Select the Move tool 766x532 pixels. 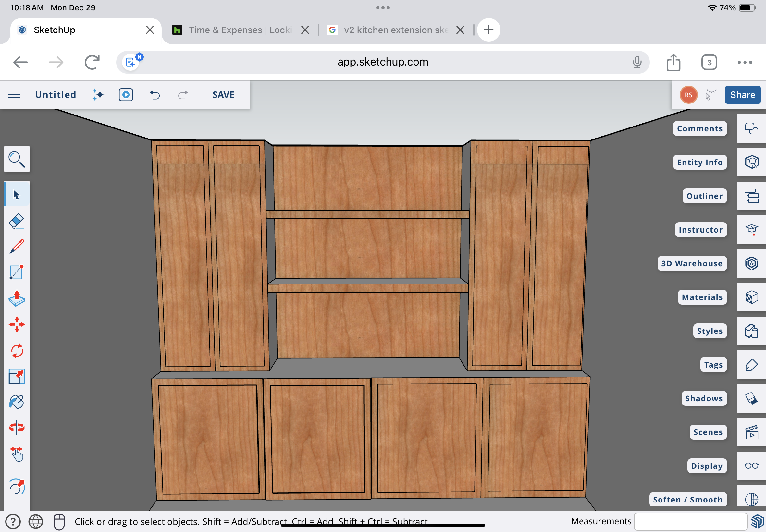16,324
